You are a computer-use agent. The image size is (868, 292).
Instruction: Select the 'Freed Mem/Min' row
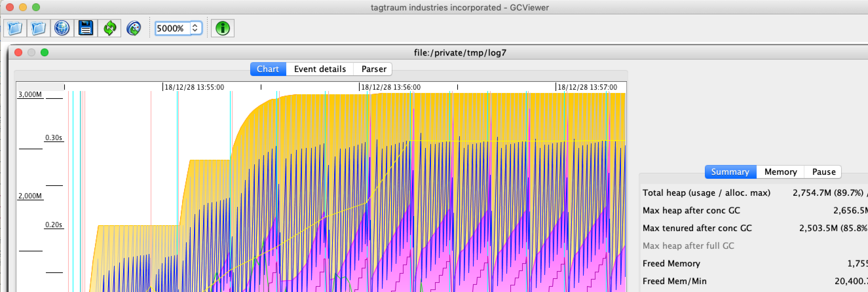[755, 281]
